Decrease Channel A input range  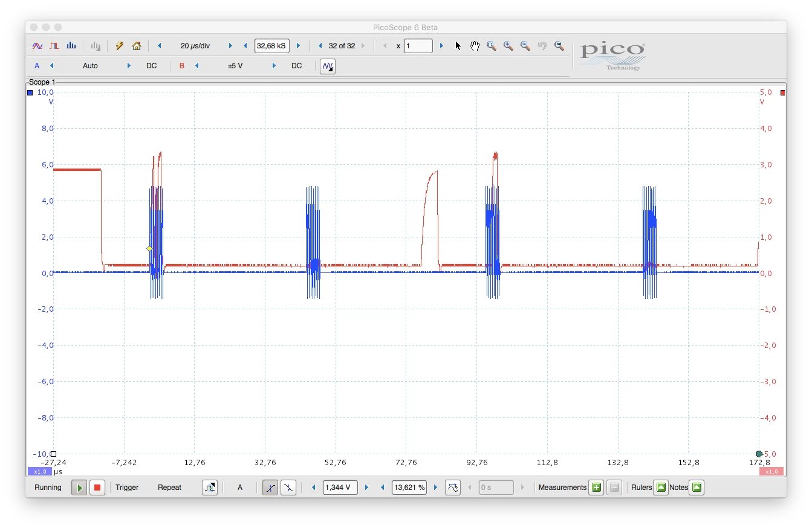(x=51, y=66)
